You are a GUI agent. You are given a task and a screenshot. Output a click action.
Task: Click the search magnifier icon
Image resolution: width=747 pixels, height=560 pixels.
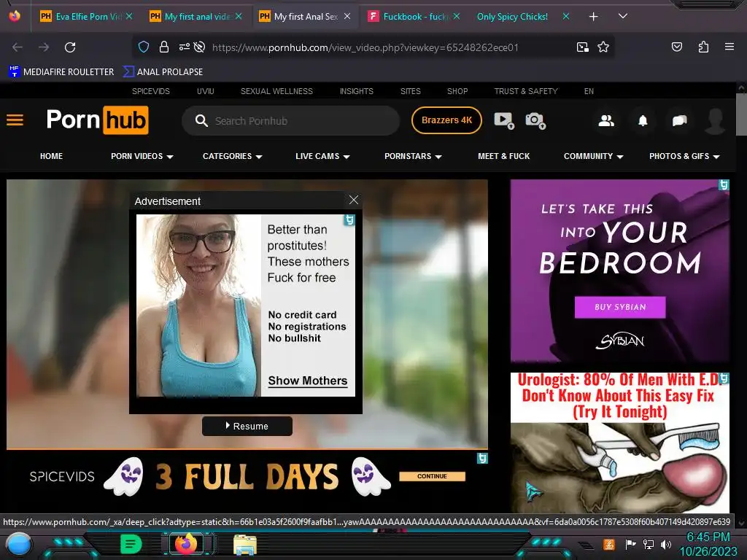[x=201, y=121]
